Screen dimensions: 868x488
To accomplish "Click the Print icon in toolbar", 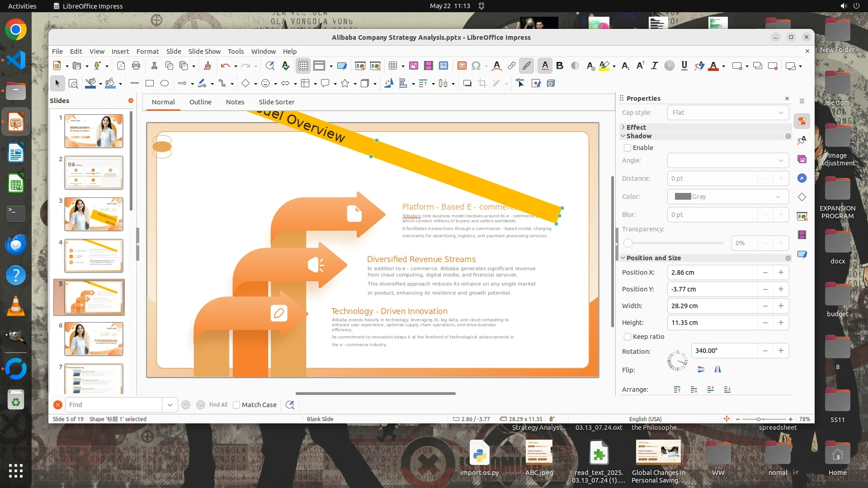I will (x=136, y=66).
